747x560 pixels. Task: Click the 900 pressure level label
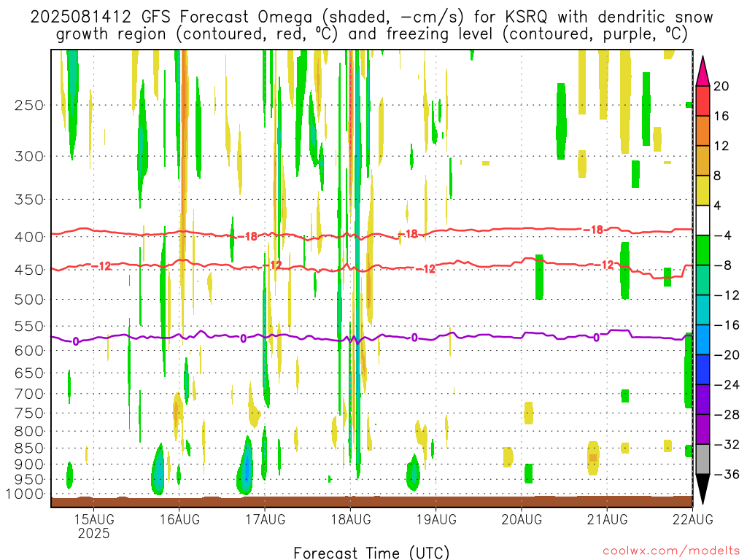click(x=29, y=464)
